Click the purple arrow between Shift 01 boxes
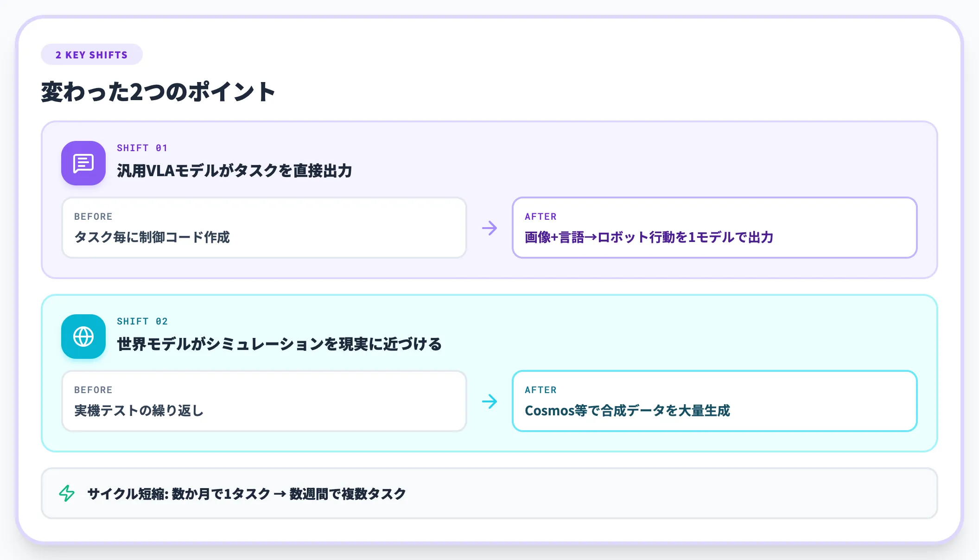The image size is (979, 560). (489, 228)
